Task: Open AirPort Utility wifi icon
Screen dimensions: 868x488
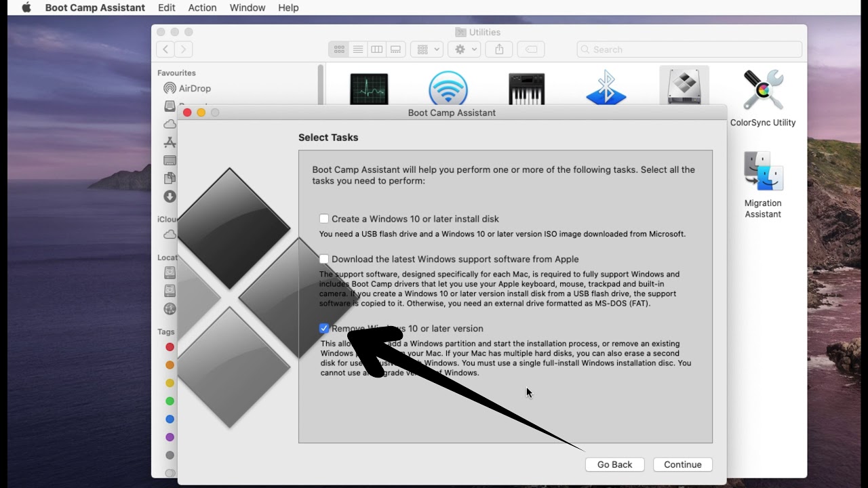Action: coord(448,87)
